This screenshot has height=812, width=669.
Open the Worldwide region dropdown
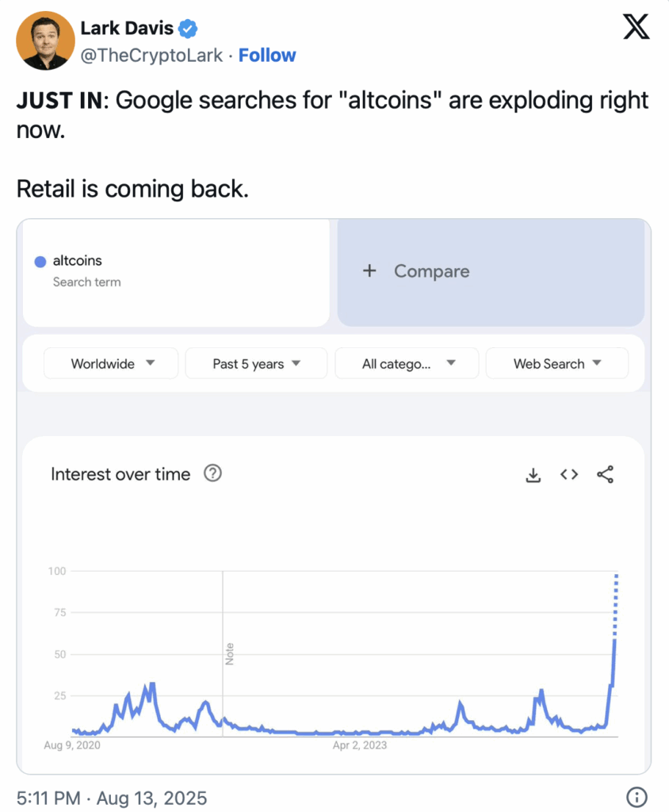tap(111, 363)
